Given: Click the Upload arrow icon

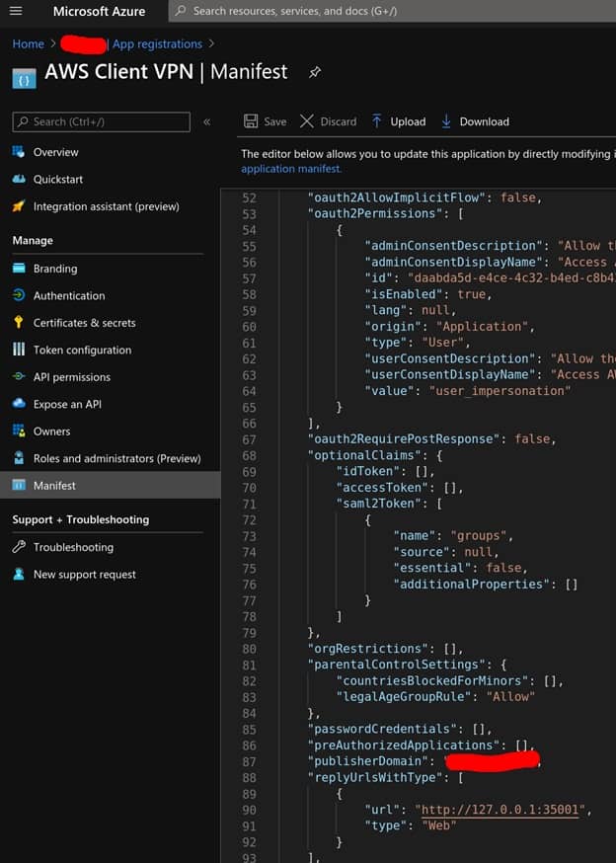Looking at the screenshot, I should tap(376, 121).
